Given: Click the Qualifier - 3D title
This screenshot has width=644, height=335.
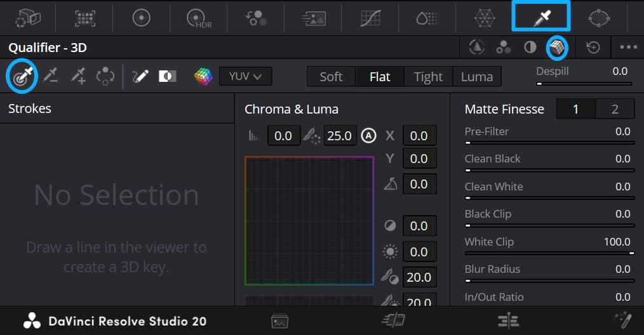Looking at the screenshot, I should pyautogui.click(x=48, y=48).
